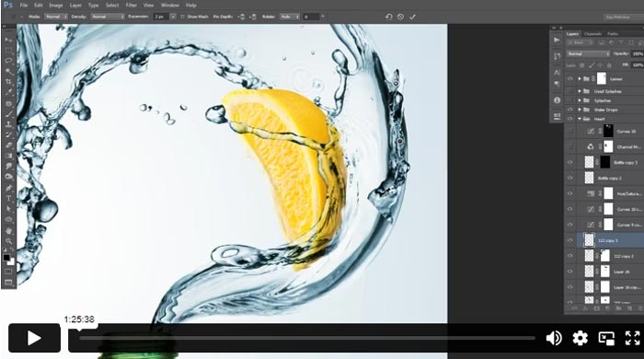Show the Curves 10 layer in Heart group
The height and width of the screenshot is (359, 644).
[x=569, y=131]
